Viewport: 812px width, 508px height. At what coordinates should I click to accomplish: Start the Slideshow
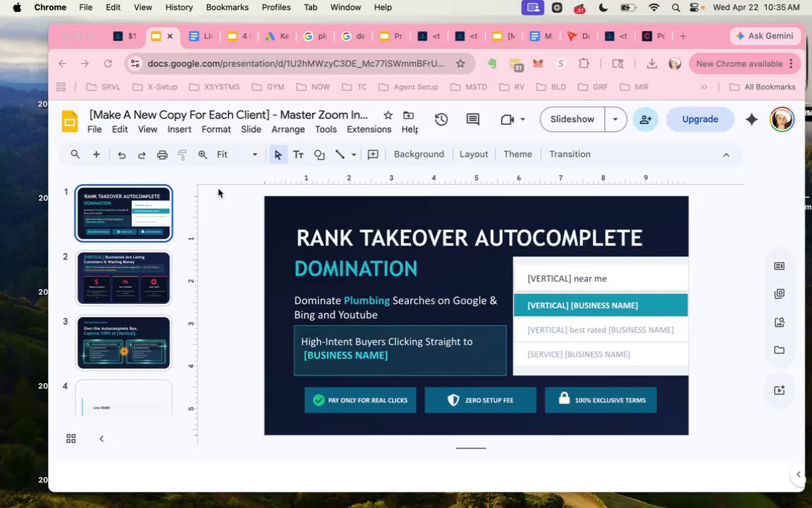click(572, 119)
